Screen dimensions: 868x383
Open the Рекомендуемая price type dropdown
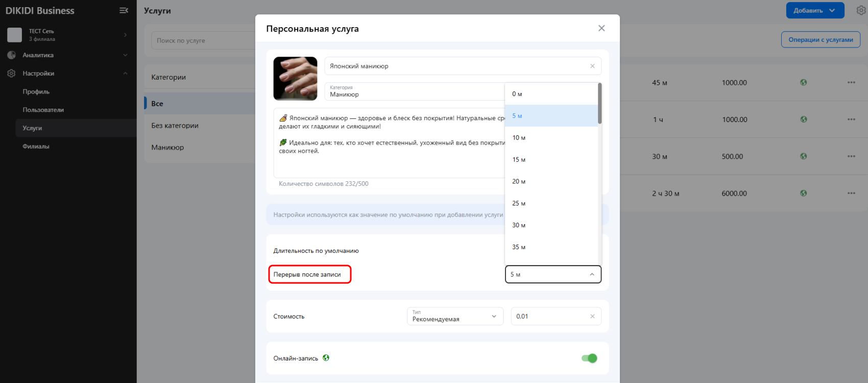pyautogui.click(x=455, y=316)
